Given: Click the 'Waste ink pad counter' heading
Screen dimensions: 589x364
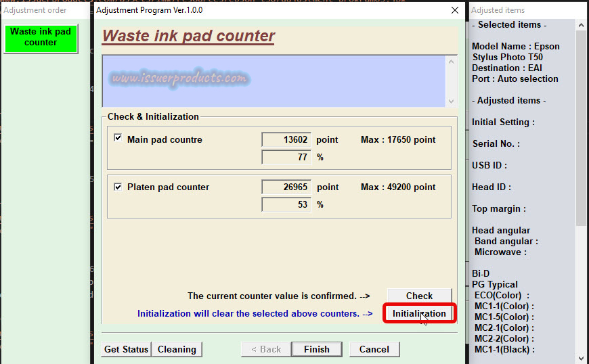Looking at the screenshot, I should pyautogui.click(x=189, y=36).
